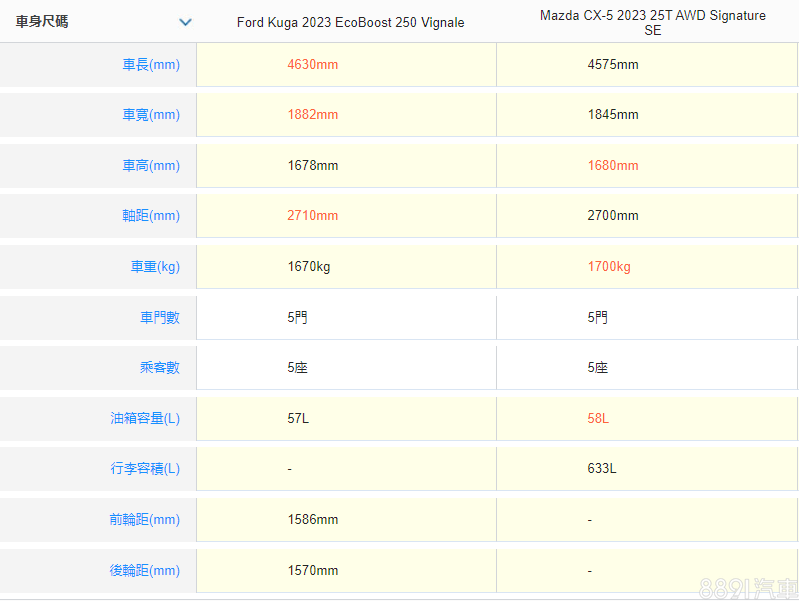Click the 車高(mm) row label

151,166
